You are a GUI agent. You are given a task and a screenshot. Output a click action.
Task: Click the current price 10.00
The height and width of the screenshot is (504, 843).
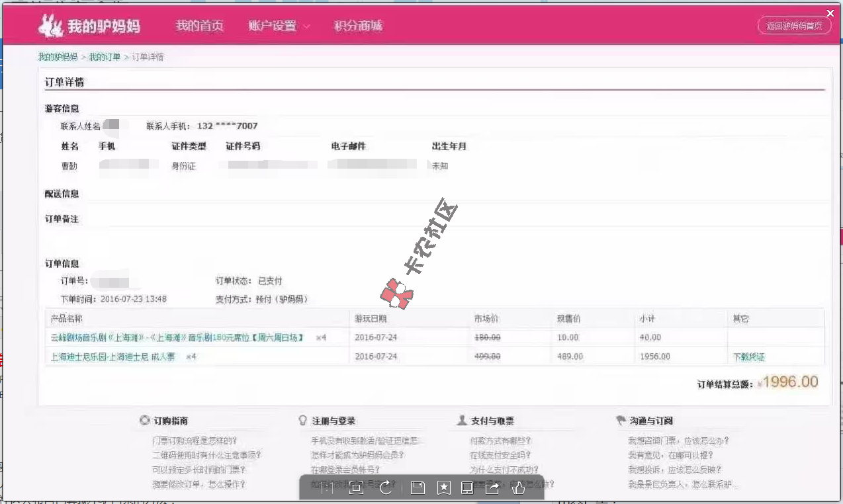coord(568,337)
